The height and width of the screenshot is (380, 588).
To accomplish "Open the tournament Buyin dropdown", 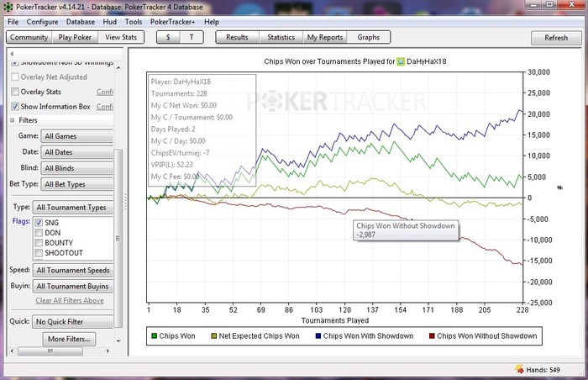I will tap(73, 286).
